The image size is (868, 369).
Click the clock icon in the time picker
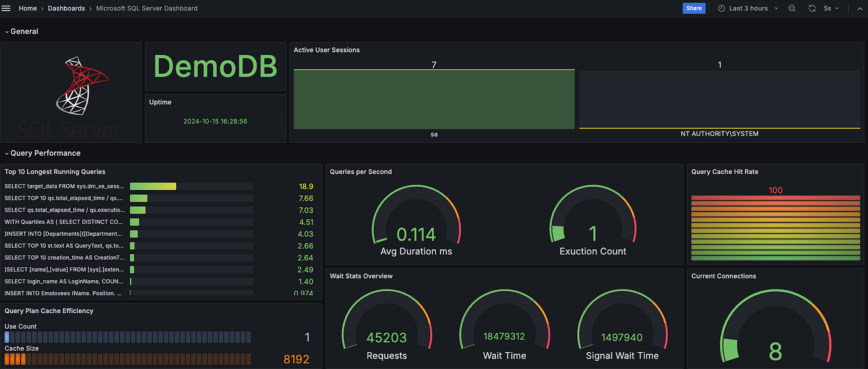[x=720, y=8]
